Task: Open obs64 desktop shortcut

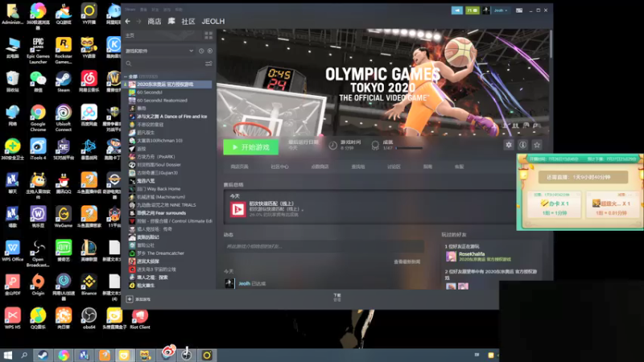Action: pyautogui.click(x=89, y=319)
